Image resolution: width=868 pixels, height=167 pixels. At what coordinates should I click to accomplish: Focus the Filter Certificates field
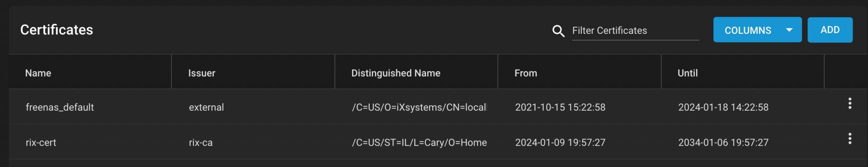(635, 31)
